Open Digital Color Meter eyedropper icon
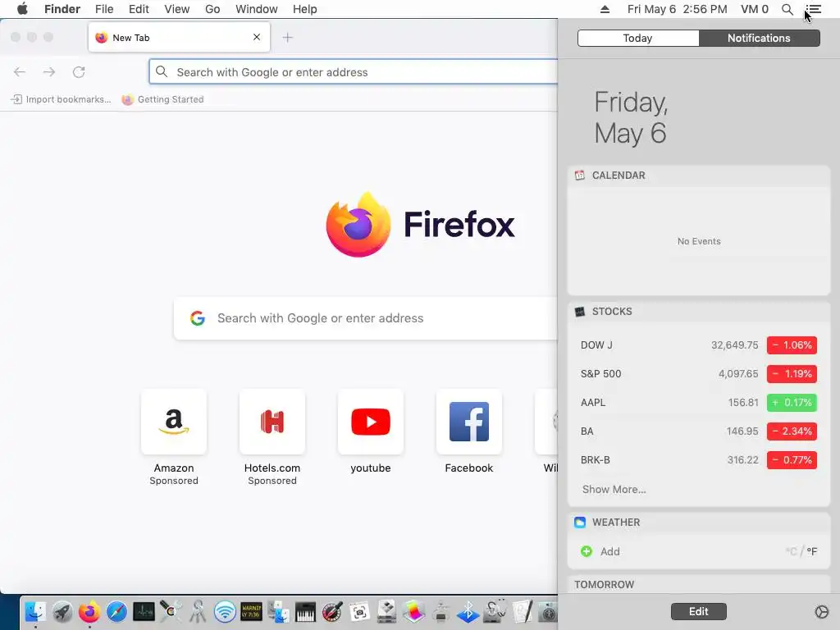The height and width of the screenshot is (630, 840). (333, 611)
